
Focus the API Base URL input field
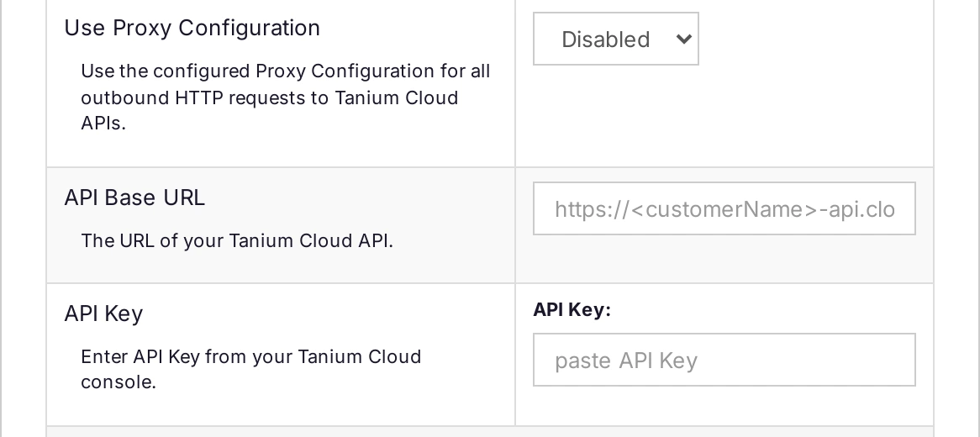point(724,208)
